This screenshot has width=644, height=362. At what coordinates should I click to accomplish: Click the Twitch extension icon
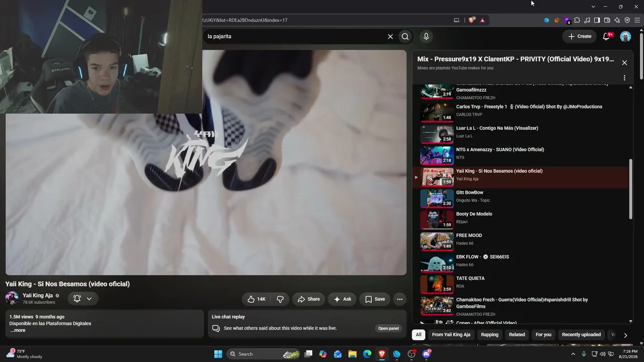pos(567,20)
